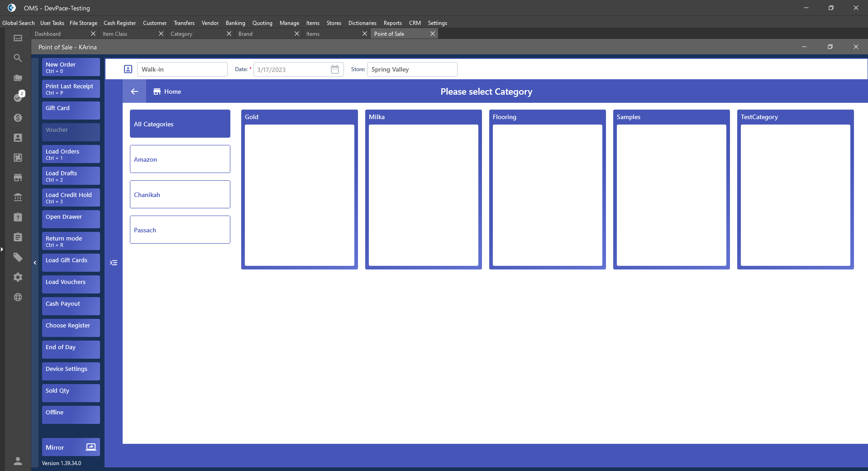868x471 pixels.
Task: Click the Open Drawer button
Action: pyautogui.click(x=71, y=219)
